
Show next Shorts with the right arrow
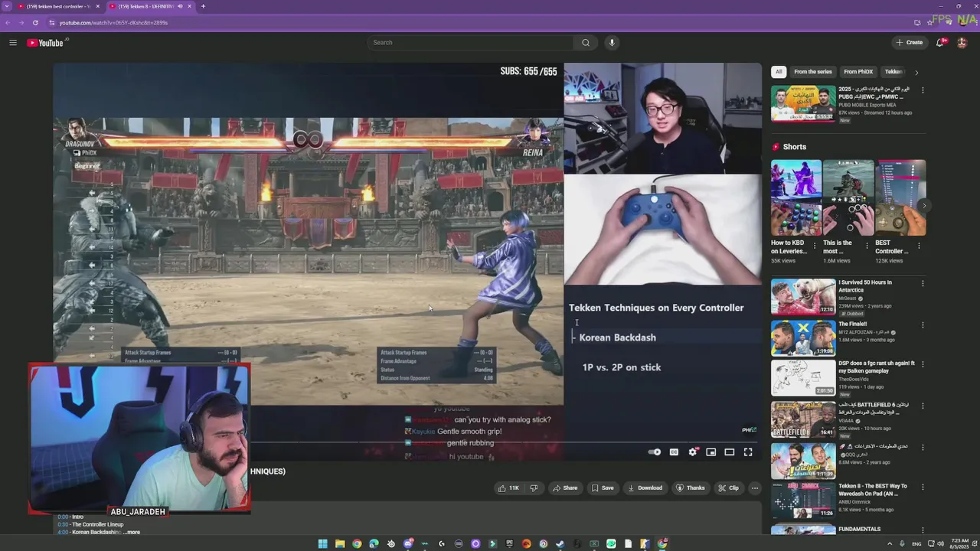click(924, 205)
